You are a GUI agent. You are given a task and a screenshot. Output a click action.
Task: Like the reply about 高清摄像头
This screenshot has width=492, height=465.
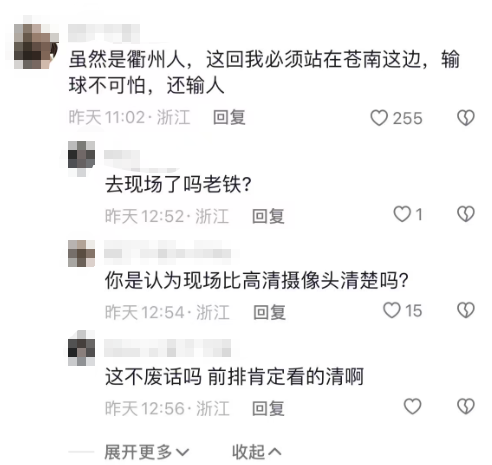pos(392,310)
